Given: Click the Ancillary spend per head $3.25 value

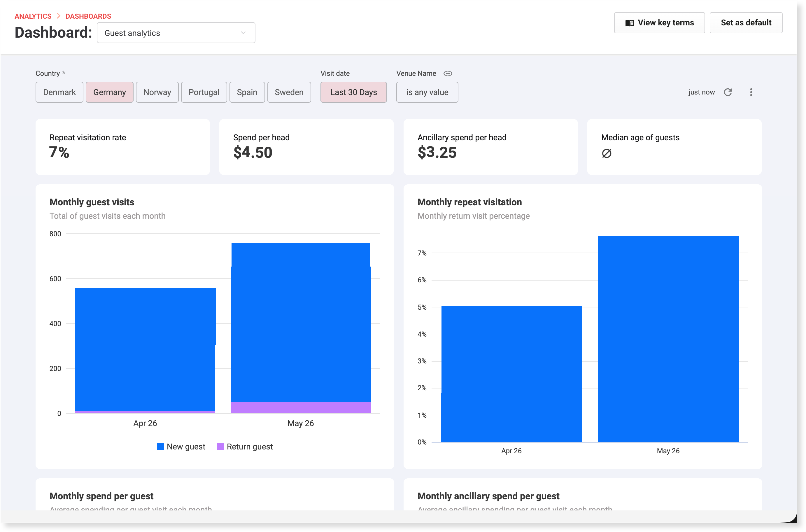Looking at the screenshot, I should click(437, 152).
